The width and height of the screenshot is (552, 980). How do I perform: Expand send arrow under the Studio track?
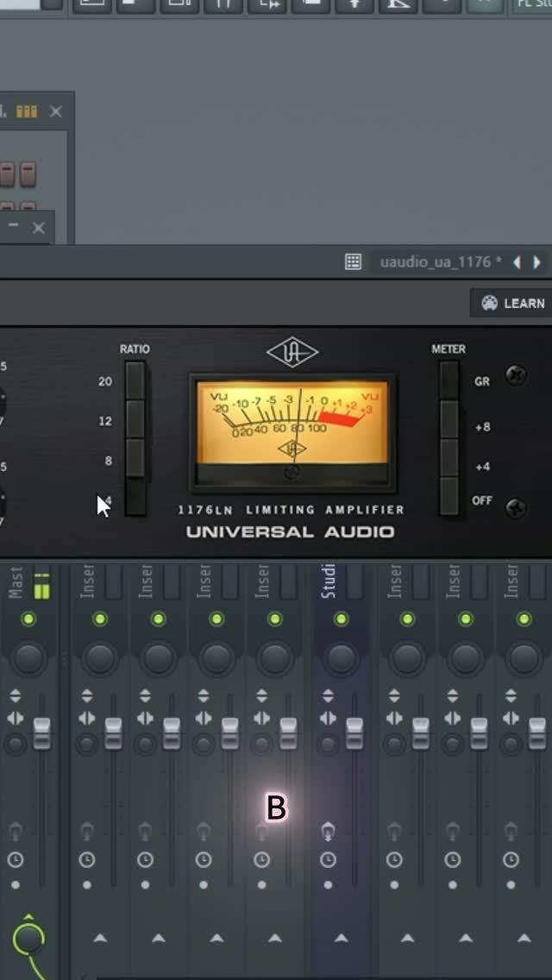coord(341,938)
